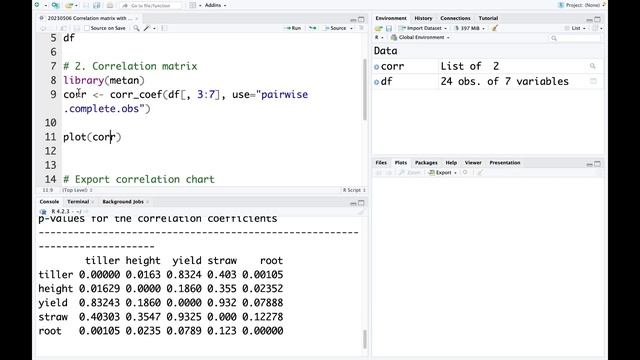Viewport: 640px width, 360px height.
Task: Maximize the Console pane
Action: pos(361,202)
